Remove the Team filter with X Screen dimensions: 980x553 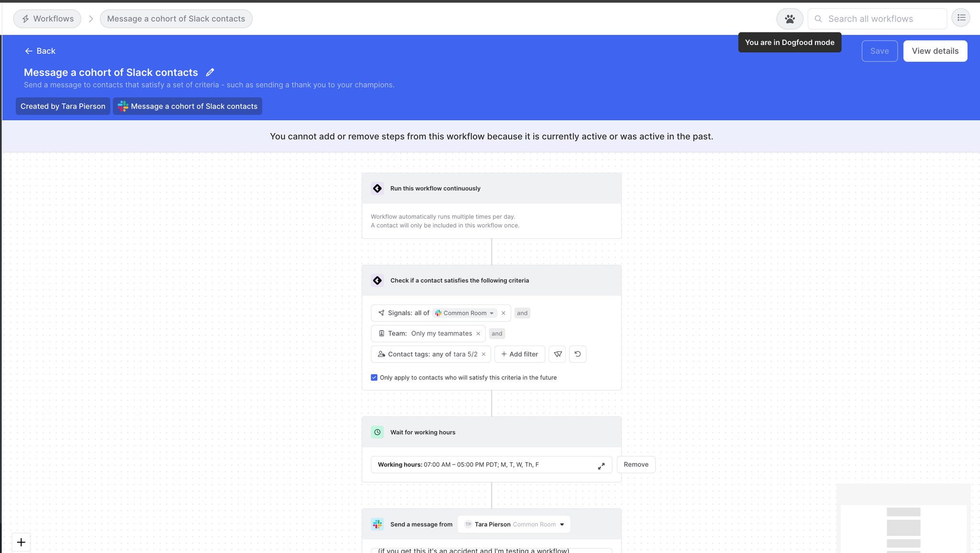pyautogui.click(x=478, y=334)
